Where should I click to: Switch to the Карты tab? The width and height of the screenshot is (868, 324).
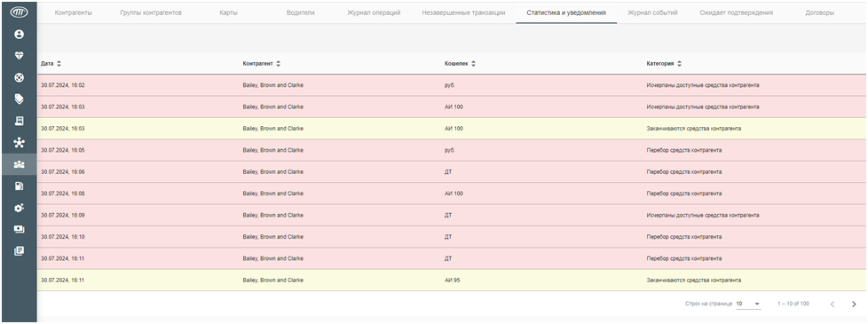pos(229,12)
